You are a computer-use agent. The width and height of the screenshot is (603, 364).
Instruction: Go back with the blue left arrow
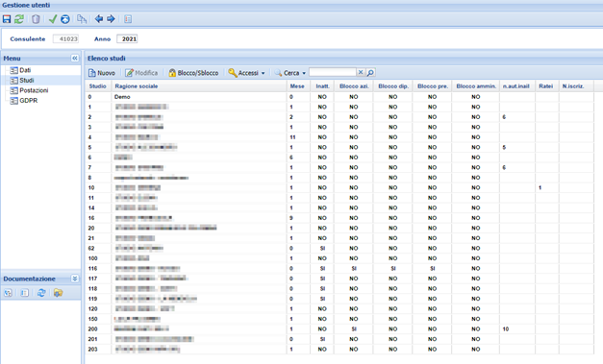pyautogui.click(x=99, y=19)
